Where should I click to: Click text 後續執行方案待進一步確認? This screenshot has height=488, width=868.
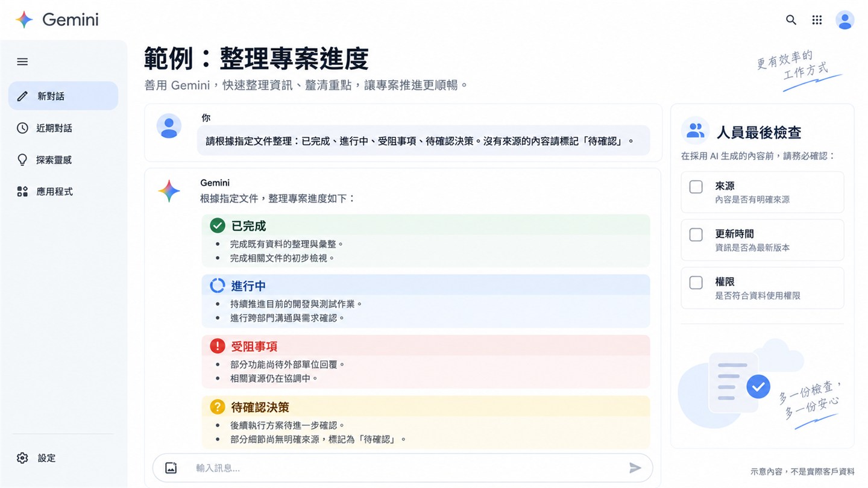287,425
